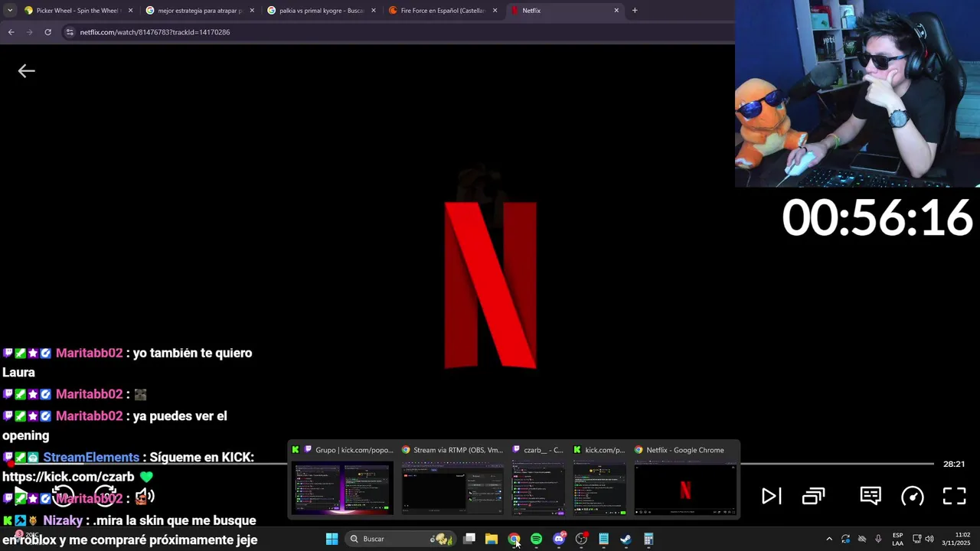
Task: Close the Picker Wheel tab
Action: [130, 11]
